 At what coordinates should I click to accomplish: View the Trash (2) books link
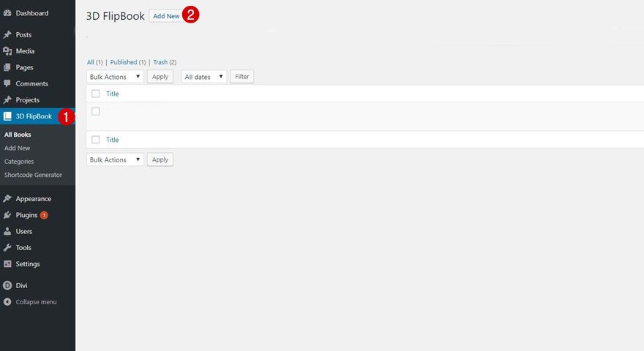click(164, 62)
